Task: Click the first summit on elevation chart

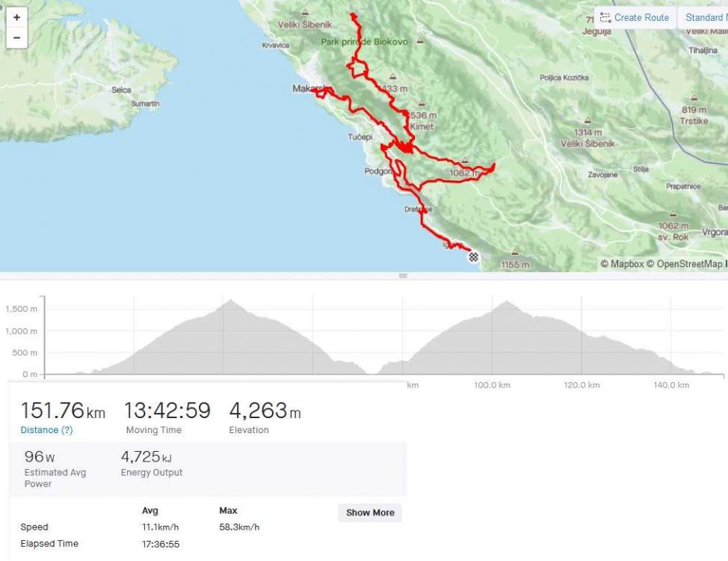Action: (232, 301)
